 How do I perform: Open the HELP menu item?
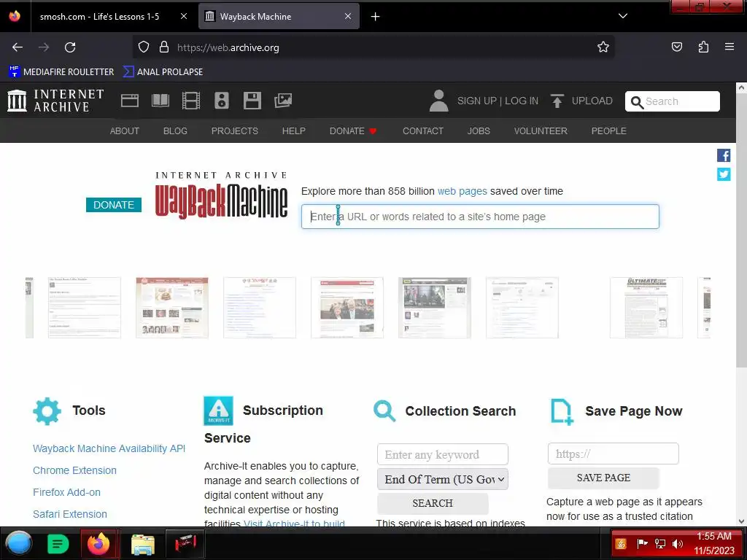293,131
